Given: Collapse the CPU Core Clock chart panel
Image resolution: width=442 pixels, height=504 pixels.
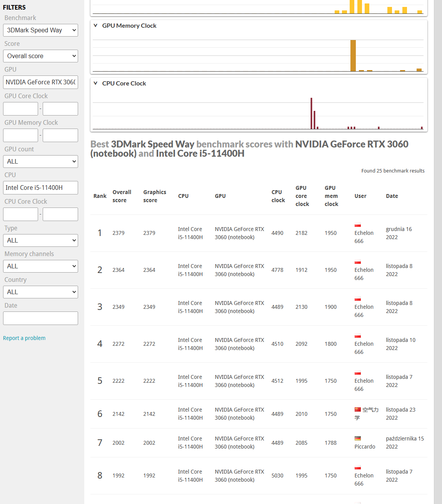Looking at the screenshot, I should pos(95,84).
